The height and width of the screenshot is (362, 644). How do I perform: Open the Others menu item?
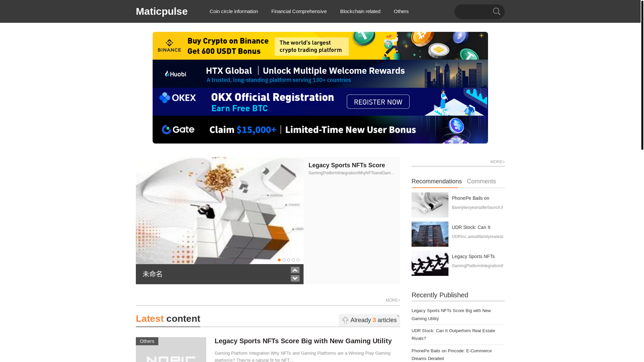(401, 11)
